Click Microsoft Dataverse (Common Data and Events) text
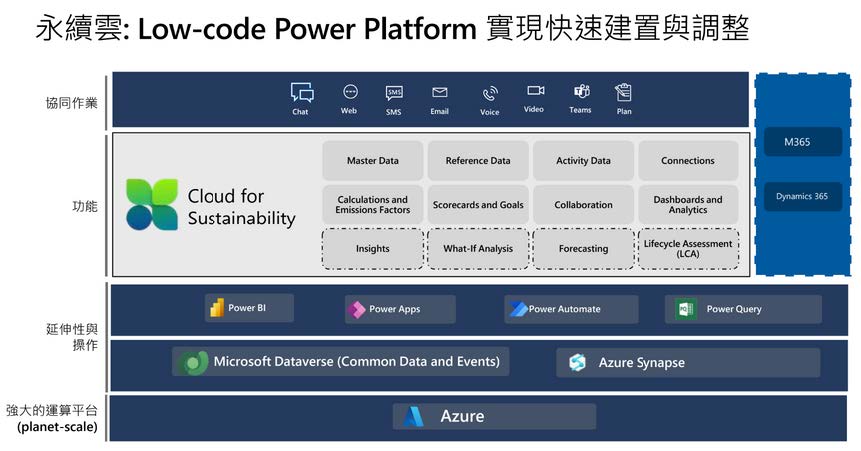861x451 pixels. (357, 361)
